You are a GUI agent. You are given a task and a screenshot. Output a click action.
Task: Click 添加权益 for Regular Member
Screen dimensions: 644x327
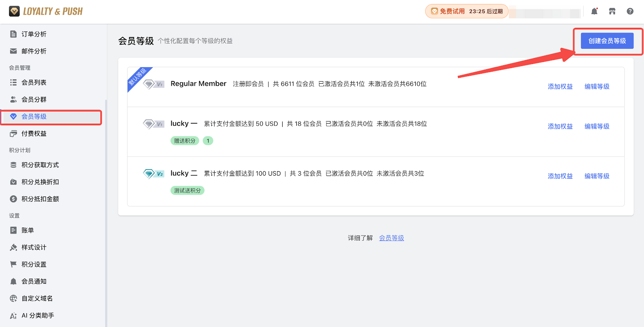point(560,87)
